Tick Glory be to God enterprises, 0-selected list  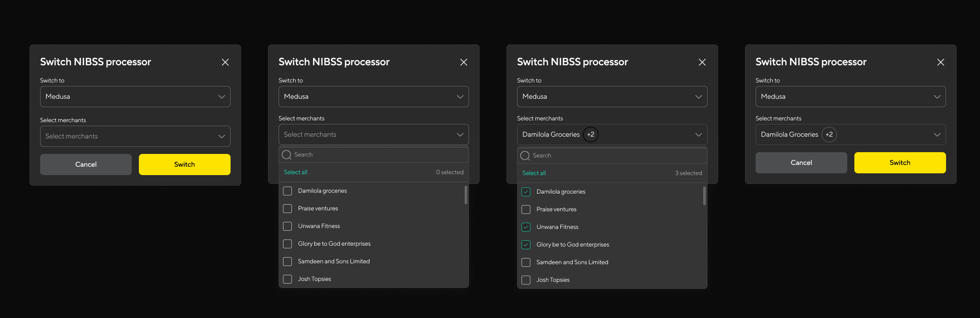click(287, 244)
